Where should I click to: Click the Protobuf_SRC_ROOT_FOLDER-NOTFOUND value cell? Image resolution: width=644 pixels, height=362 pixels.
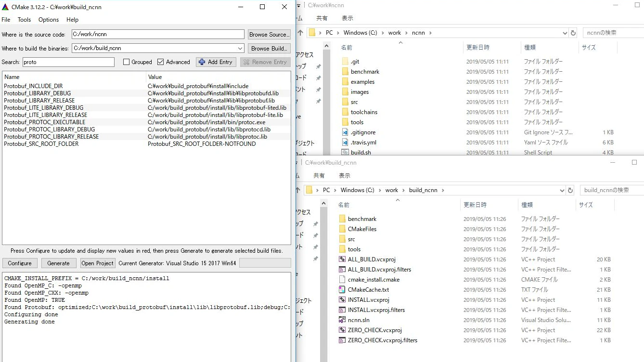coord(202,144)
